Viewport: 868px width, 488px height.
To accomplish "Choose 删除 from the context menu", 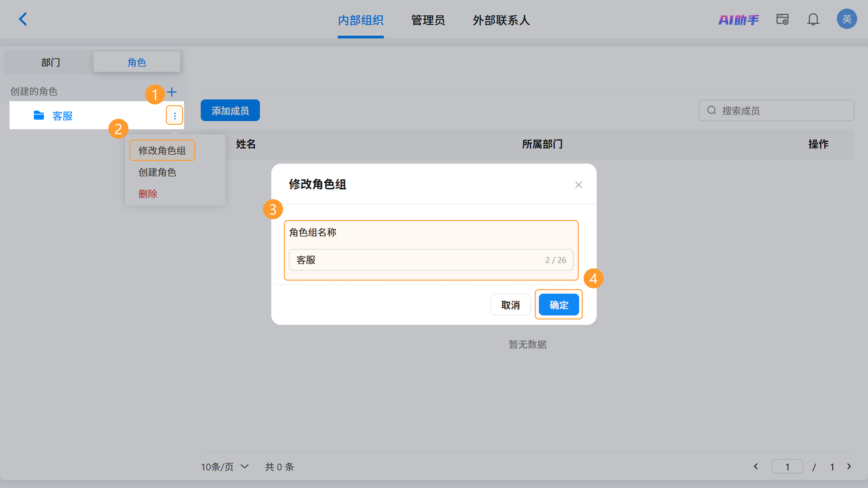I will tap(148, 194).
